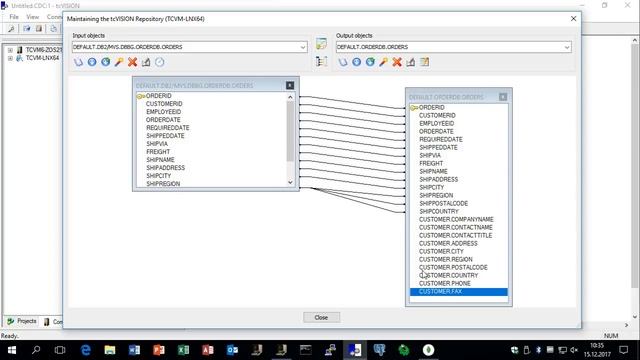Click the taskbar clock showing 10:35
This screenshot has height=360, width=640.
pyautogui.click(x=597, y=350)
